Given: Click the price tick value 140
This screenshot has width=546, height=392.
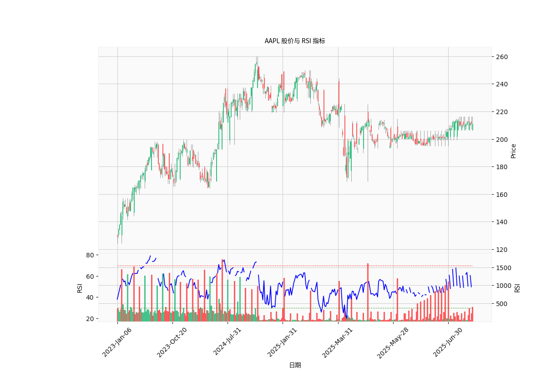Looking at the screenshot, I should 502,222.
